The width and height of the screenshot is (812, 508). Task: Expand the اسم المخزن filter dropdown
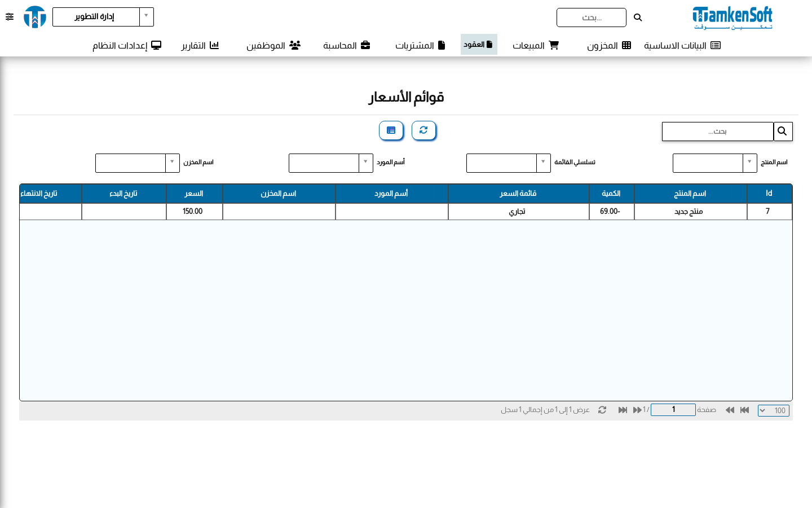click(173, 163)
